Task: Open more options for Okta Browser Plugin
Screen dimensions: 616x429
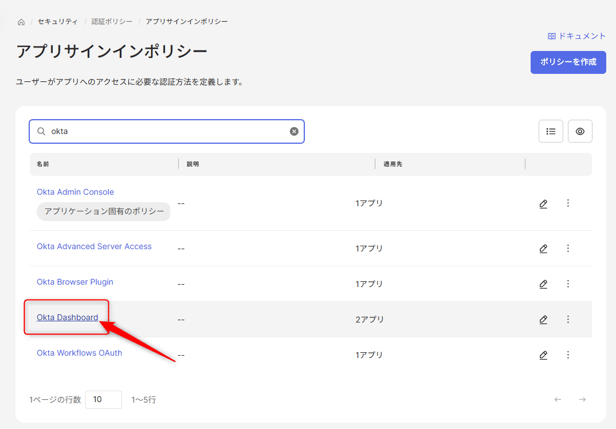Action: click(x=568, y=284)
